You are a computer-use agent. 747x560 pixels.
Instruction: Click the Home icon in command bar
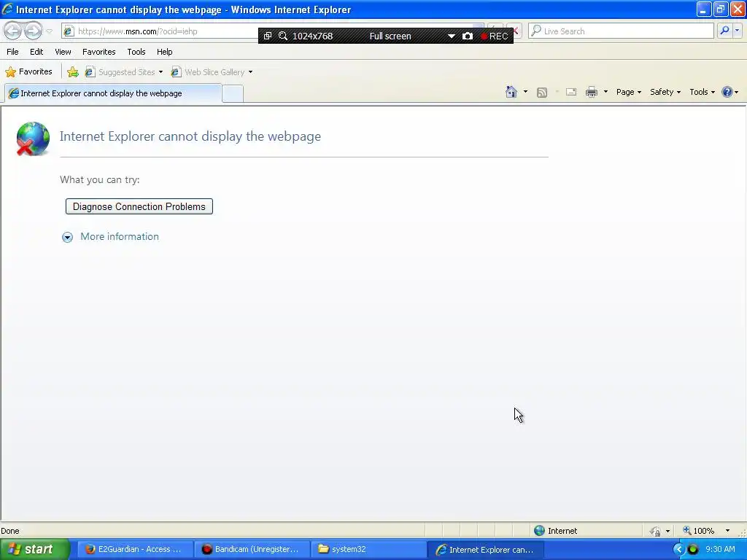pyautogui.click(x=511, y=92)
